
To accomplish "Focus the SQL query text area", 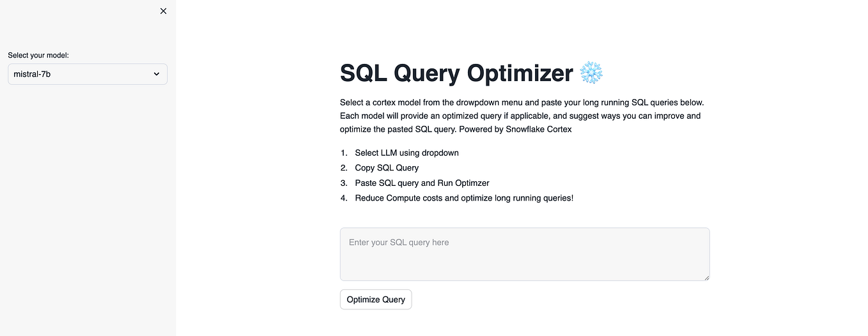I will (x=525, y=254).
